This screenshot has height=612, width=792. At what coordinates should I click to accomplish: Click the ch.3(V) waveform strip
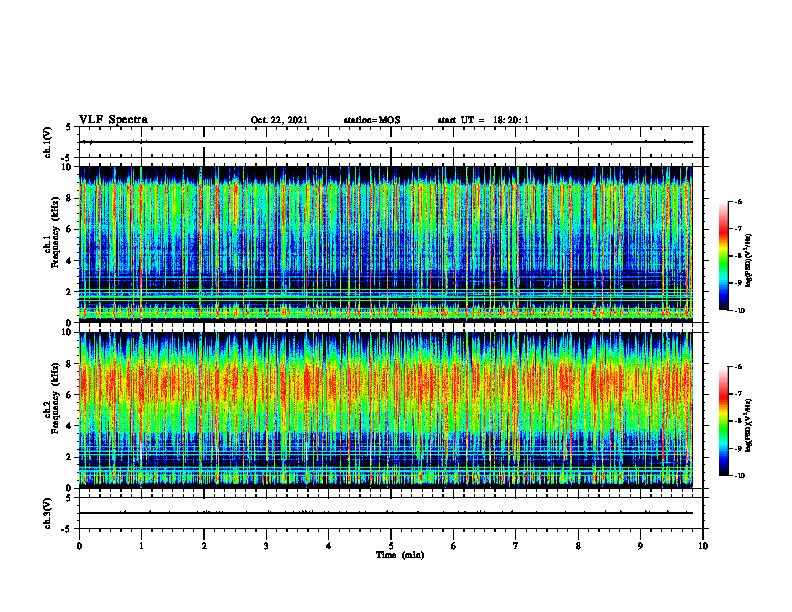click(x=391, y=513)
